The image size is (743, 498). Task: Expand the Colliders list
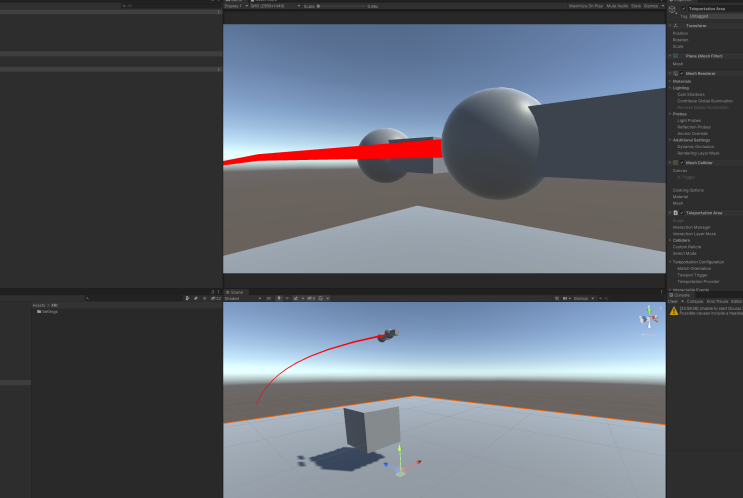coord(670,240)
